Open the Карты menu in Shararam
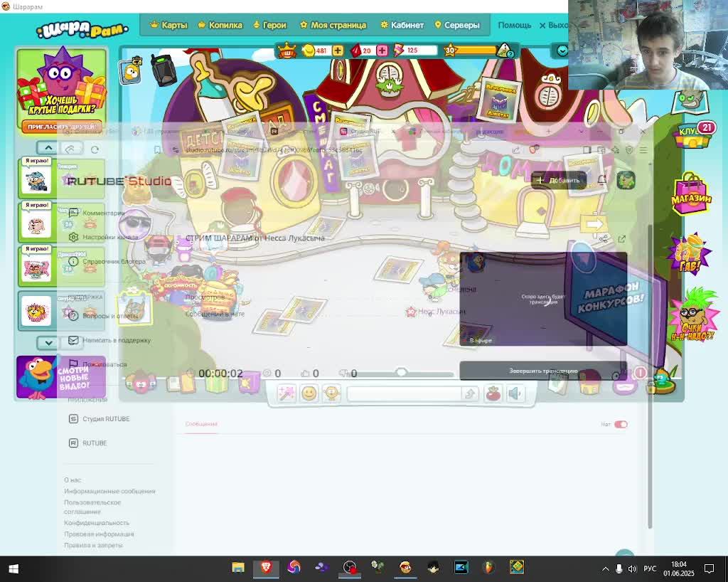 point(168,25)
